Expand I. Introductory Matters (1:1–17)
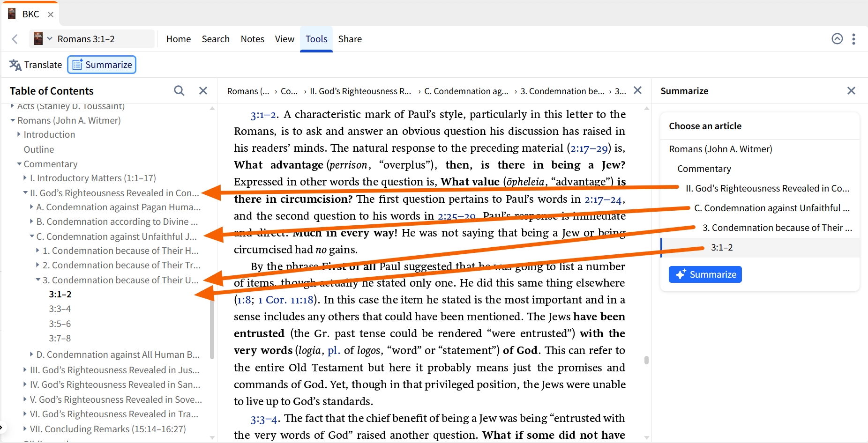Screen dimensions: 868x443 (25, 178)
